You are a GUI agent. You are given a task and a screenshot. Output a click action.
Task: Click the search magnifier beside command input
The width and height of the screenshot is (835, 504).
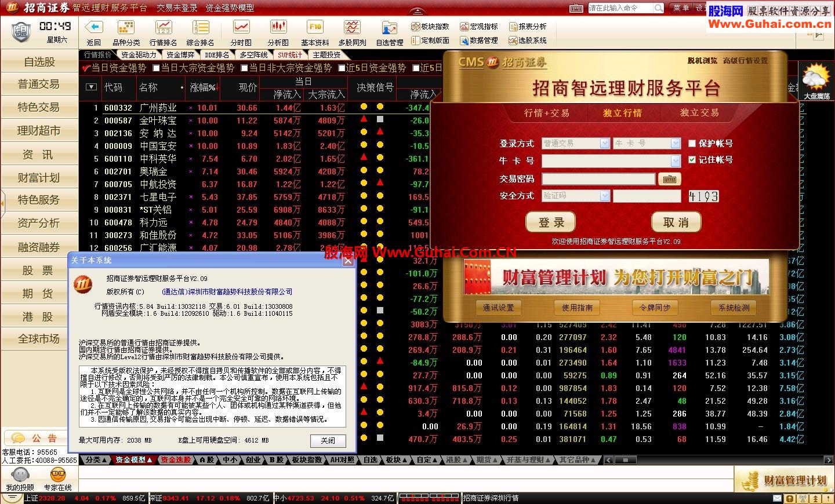[x=658, y=8]
